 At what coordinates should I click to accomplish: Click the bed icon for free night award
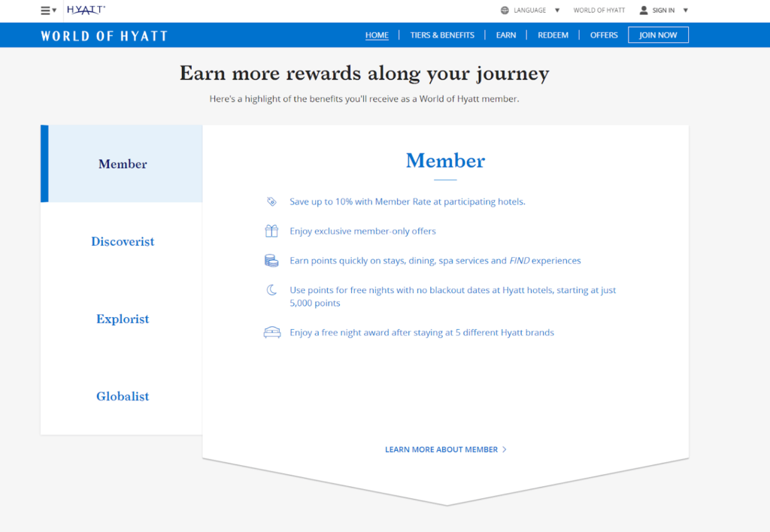272,331
